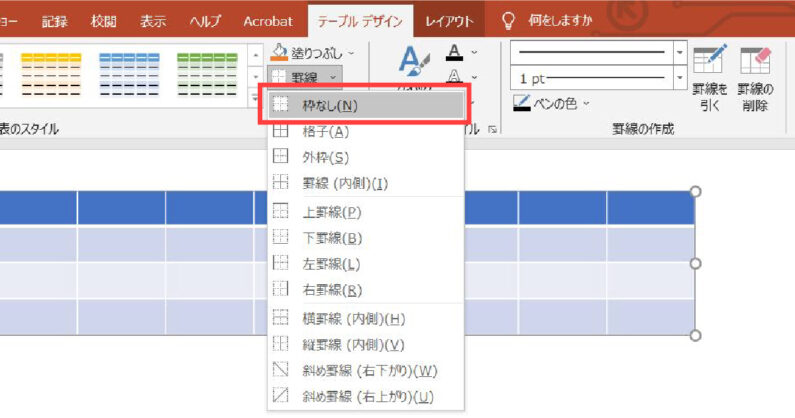Open the Acrobat tab

pyautogui.click(x=268, y=21)
